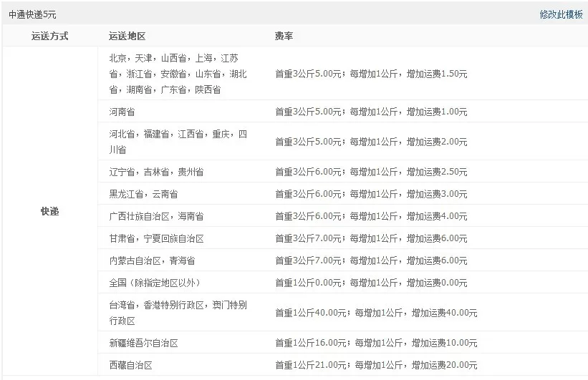Click the rate ending in 增加运费2.00元
This screenshot has width=588, height=380.
pyautogui.click(x=371, y=142)
